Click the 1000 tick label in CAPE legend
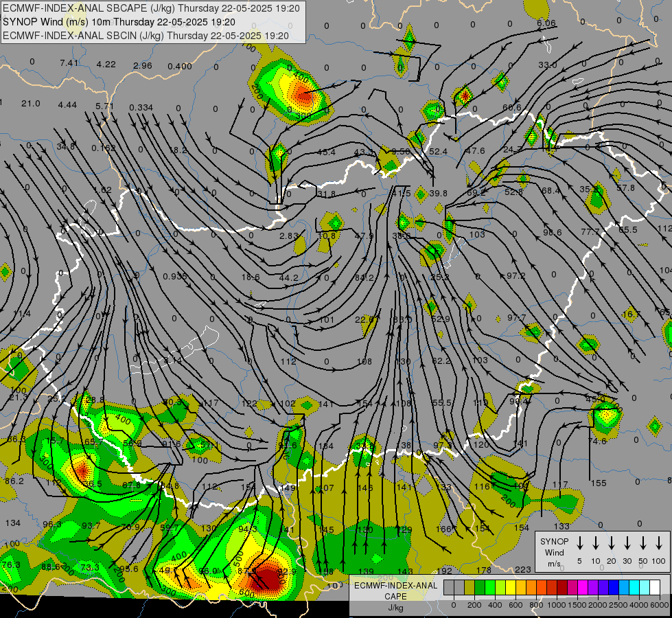This screenshot has height=618, width=672. tap(557, 605)
